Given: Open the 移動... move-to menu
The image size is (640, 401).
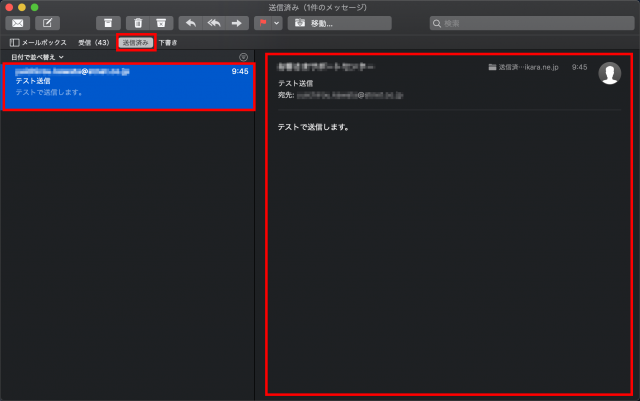Looking at the screenshot, I should [x=325, y=22].
